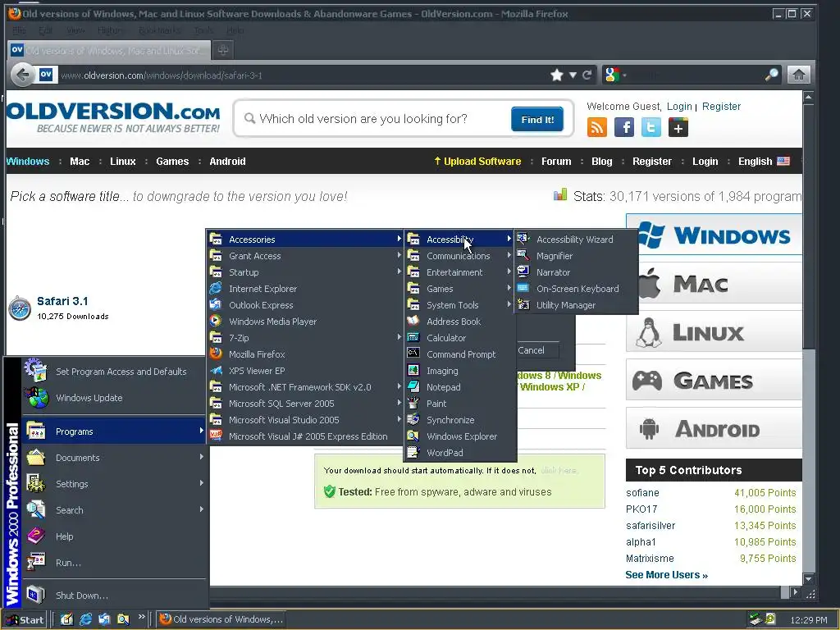Click the Shut Down icon in Start menu
Viewport: 840px width, 630px height.
tap(36, 595)
